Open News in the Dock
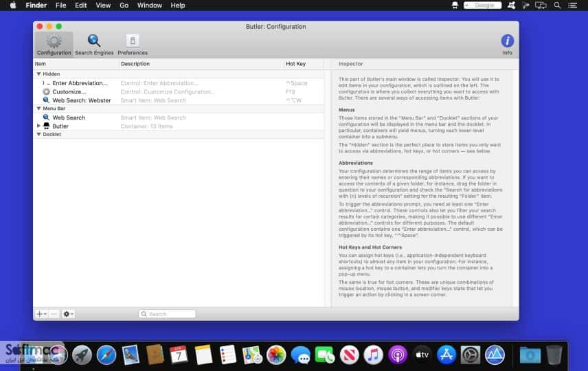Viewport: 588px width, 371px height. [349, 355]
